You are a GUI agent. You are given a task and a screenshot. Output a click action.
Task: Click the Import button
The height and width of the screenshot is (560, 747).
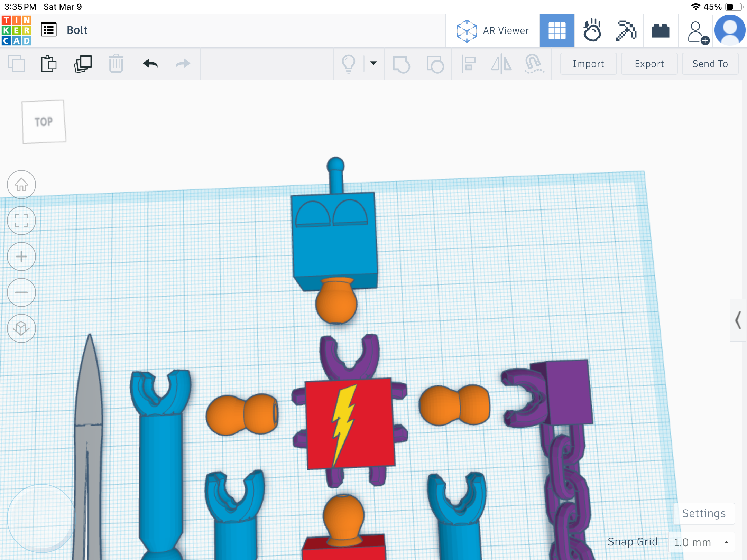[x=588, y=64]
